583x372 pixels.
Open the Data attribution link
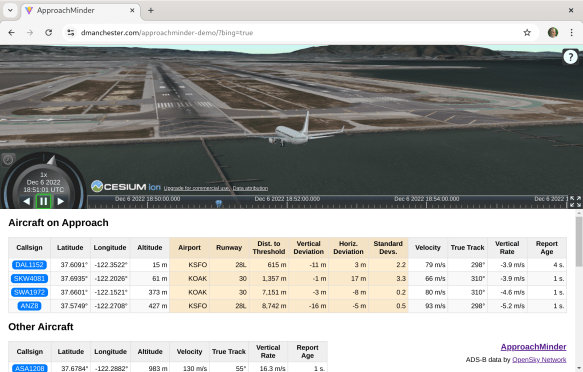[250, 188]
